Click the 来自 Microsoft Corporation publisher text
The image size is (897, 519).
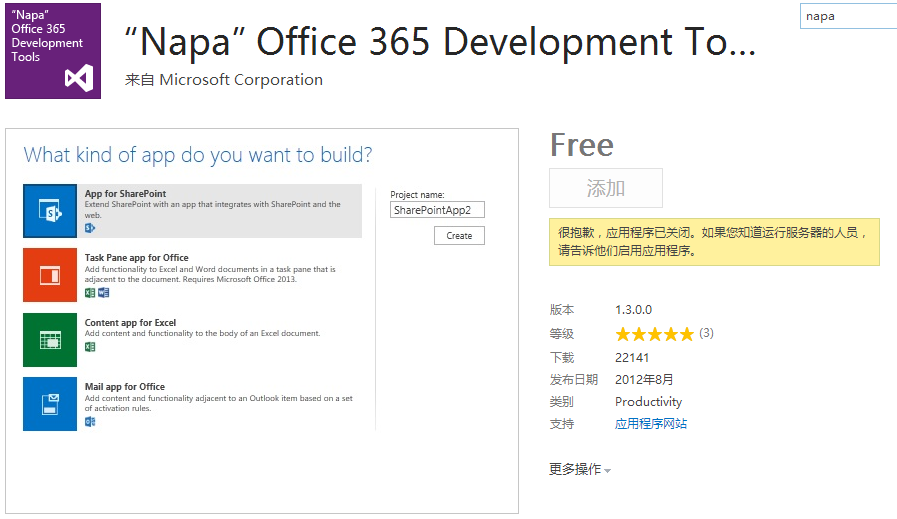pos(224,80)
